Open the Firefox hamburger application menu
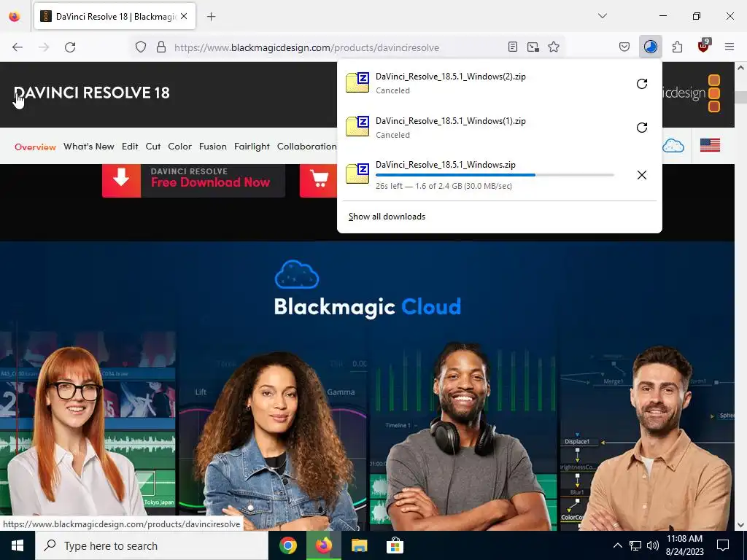This screenshot has height=560, width=747. tap(729, 47)
